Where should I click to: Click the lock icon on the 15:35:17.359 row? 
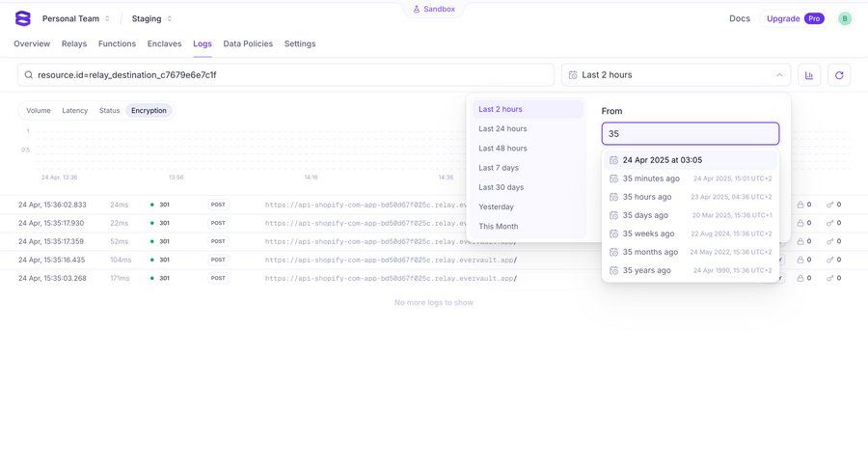click(800, 241)
